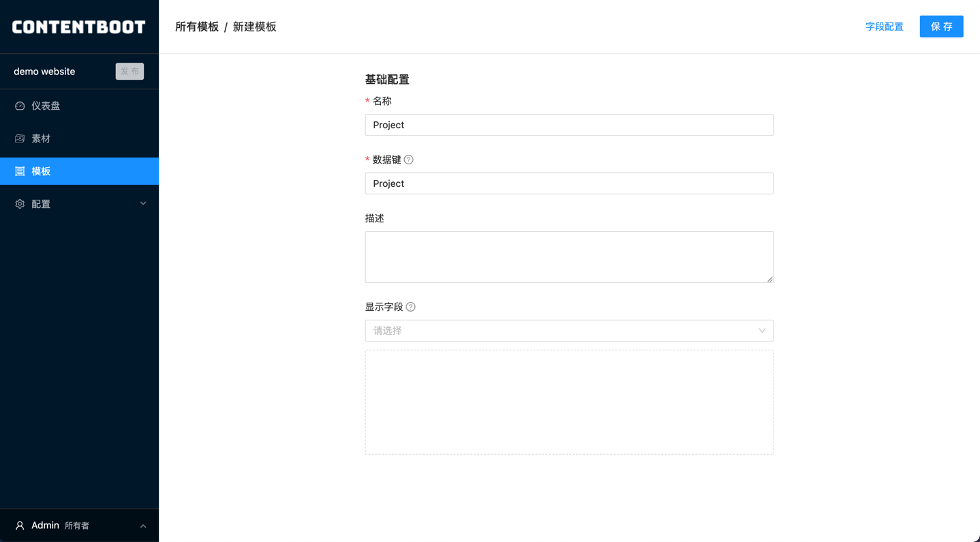Open the 仪表盘 menu item
Screen dimensions: 980x542
(x=79, y=106)
